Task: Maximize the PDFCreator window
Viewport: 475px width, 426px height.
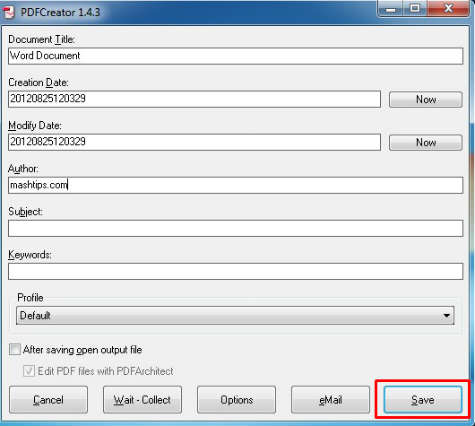Action: pyautogui.click(x=415, y=9)
